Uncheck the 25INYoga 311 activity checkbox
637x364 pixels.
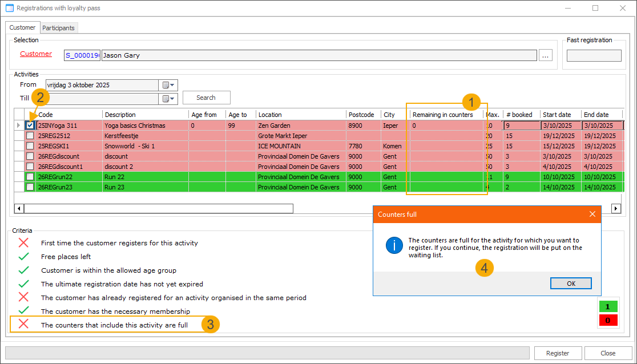(x=30, y=126)
